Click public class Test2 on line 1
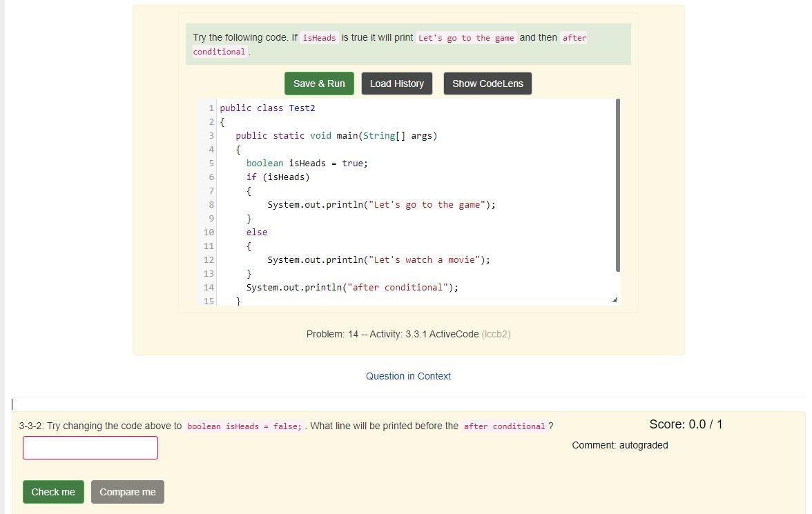The image size is (812, 514). tap(266, 108)
